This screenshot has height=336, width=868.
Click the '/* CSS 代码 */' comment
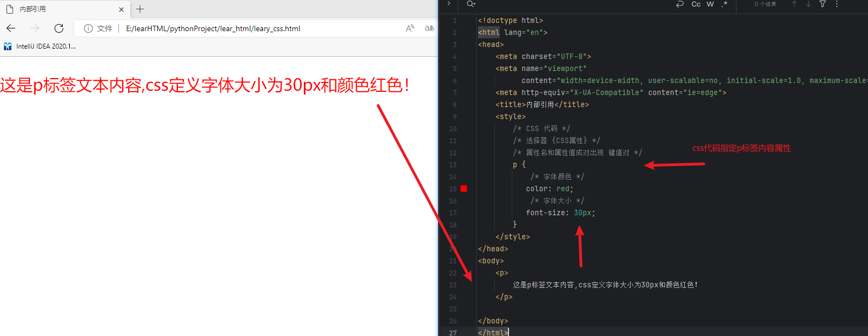point(542,128)
